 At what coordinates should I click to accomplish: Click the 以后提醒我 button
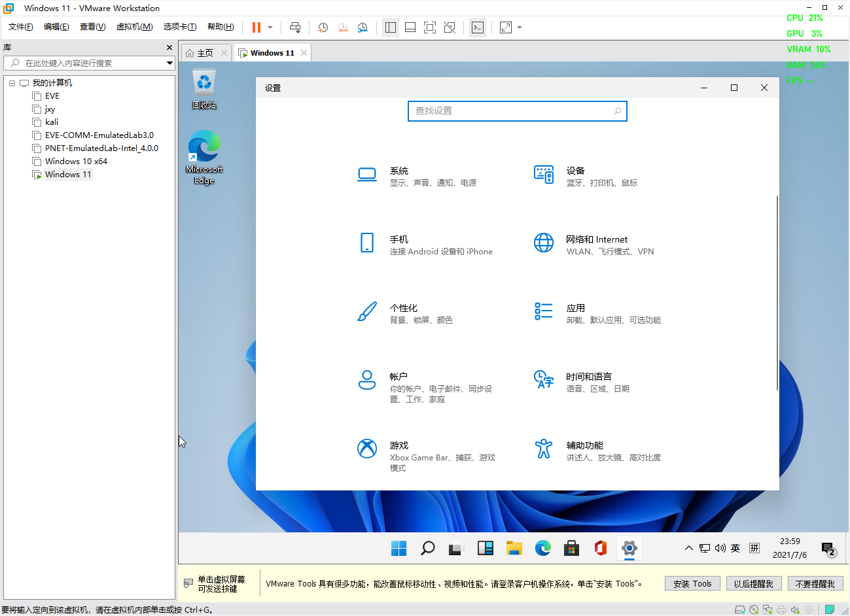pyautogui.click(x=754, y=583)
